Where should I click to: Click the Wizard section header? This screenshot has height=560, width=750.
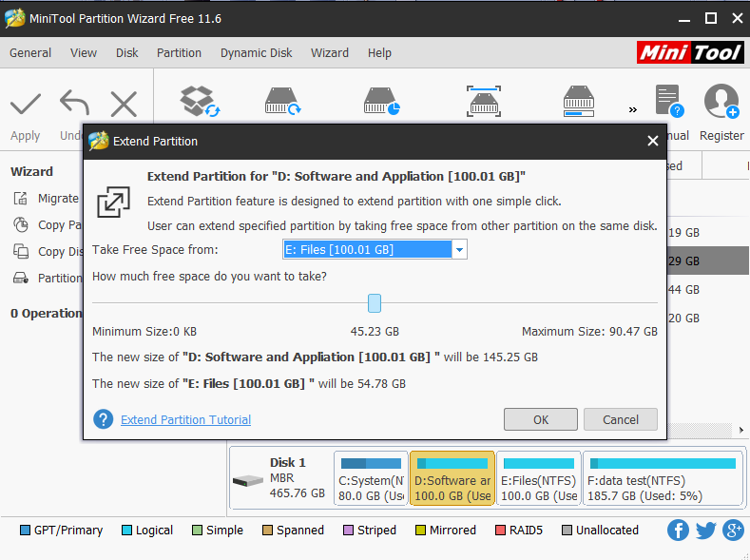(31, 171)
